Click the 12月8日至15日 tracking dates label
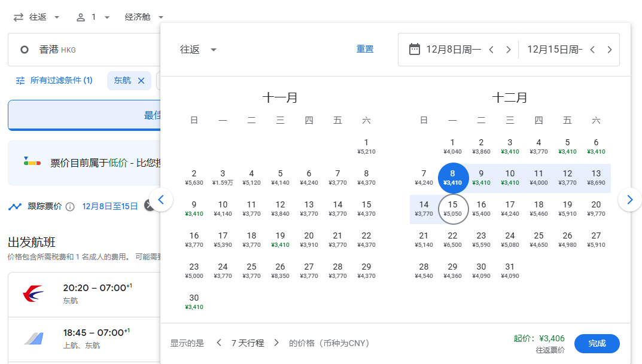 (x=110, y=206)
